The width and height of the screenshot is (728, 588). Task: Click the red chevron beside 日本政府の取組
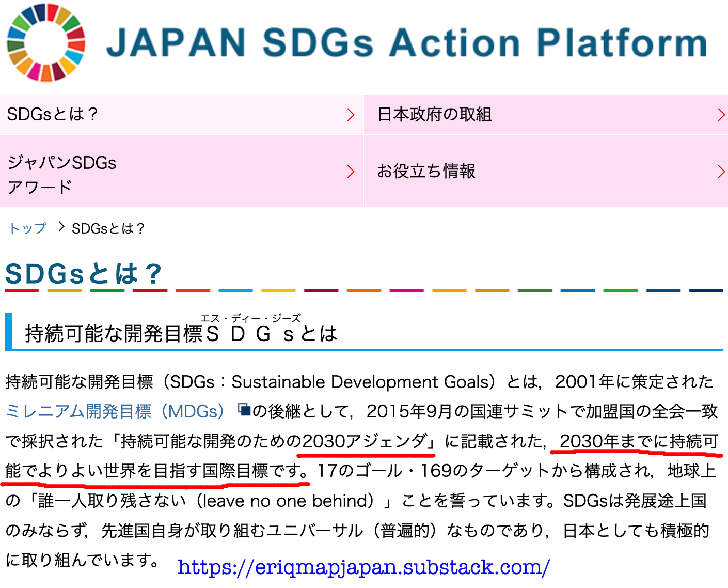(721, 115)
